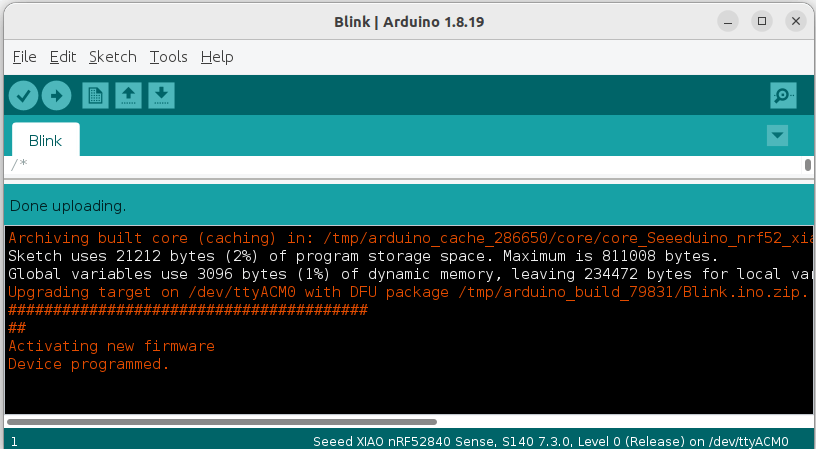Image resolution: width=816 pixels, height=449 pixels.
Task: Click the 'Device programmed.' console line
Action: pyautogui.click(x=89, y=364)
